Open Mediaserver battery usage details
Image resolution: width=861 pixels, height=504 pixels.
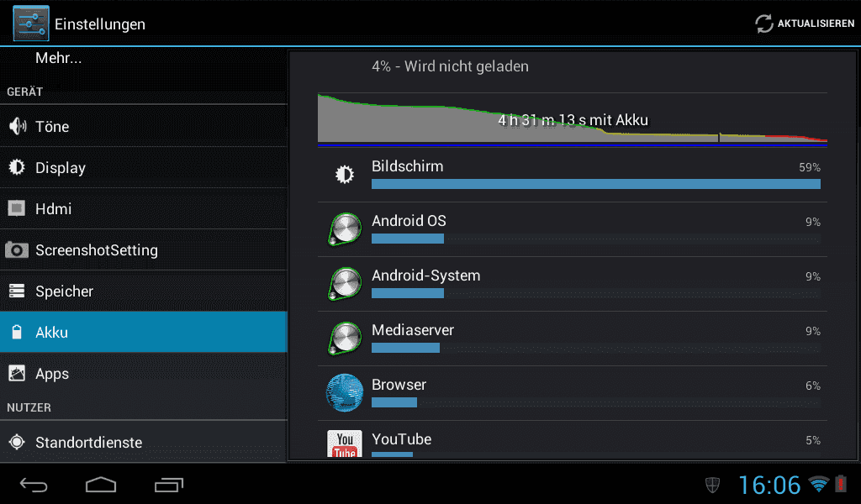572,339
